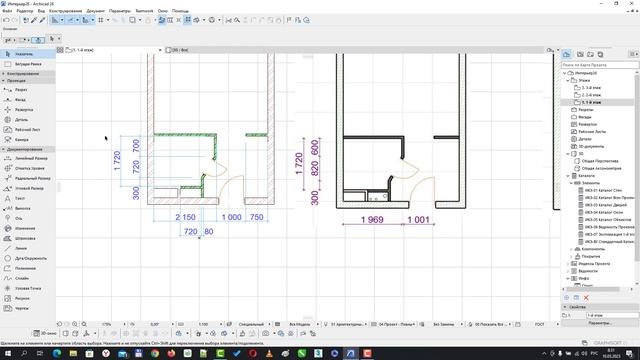Click the Navigator search field
This screenshot has width=640, height=360.
tap(600, 65)
